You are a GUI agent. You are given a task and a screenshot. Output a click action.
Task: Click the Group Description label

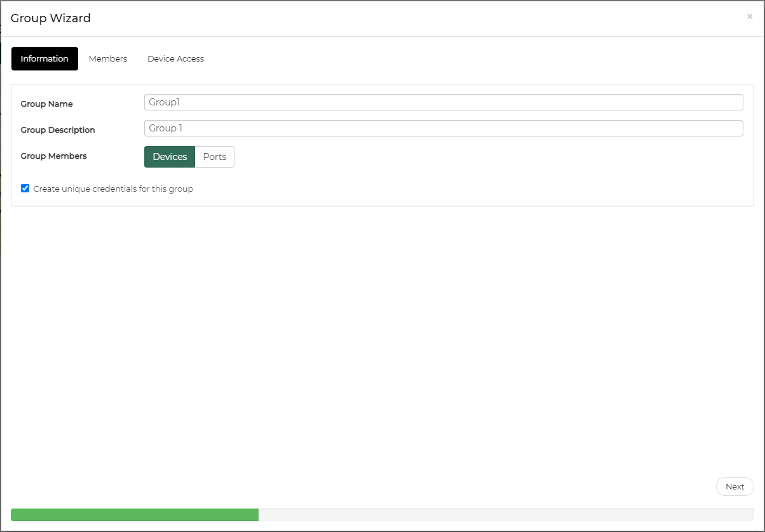click(58, 130)
